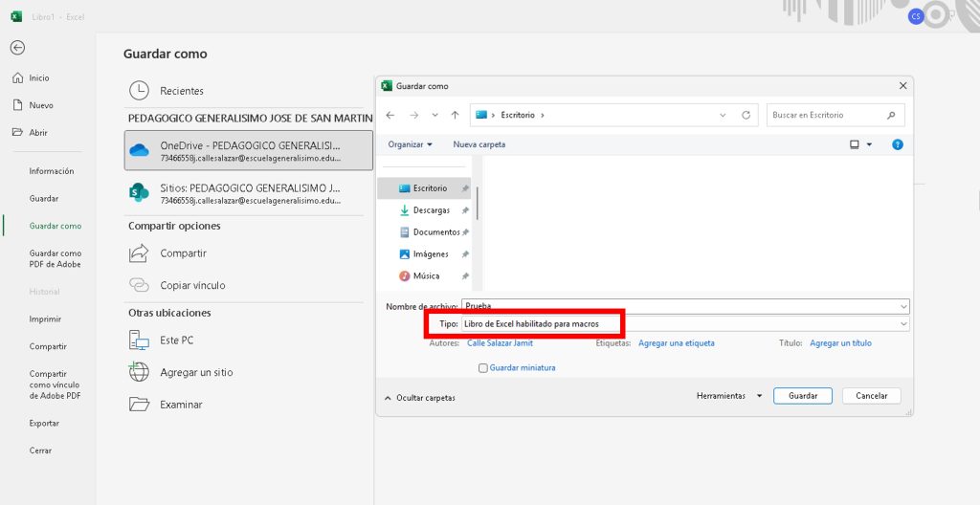Click the up arrow in dialog navigation

click(455, 115)
